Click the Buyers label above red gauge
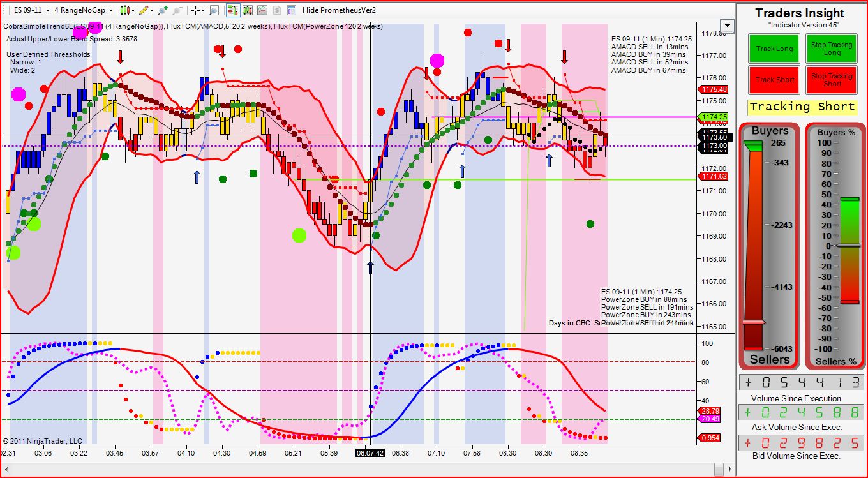The height and width of the screenshot is (478, 868). pyautogui.click(x=770, y=131)
